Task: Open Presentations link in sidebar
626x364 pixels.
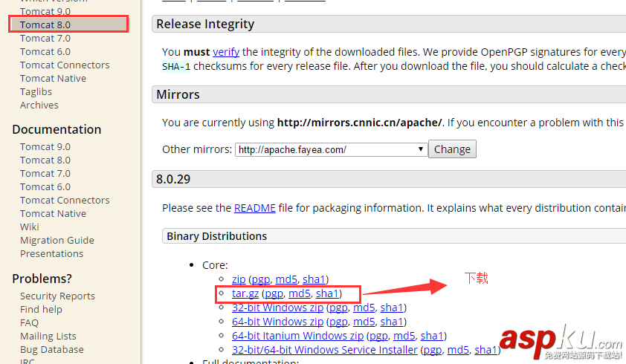Action: pyautogui.click(x=51, y=254)
